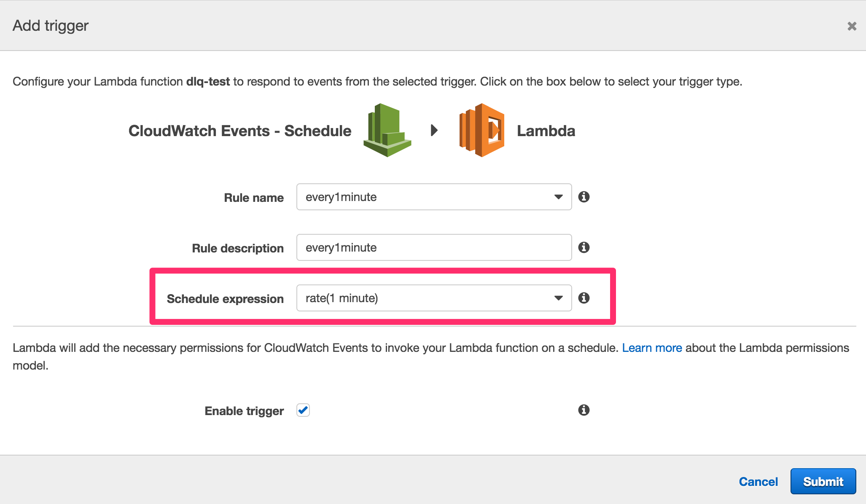Image resolution: width=866 pixels, height=504 pixels.
Task: Open the Rule name dropdown
Action: click(x=558, y=196)
